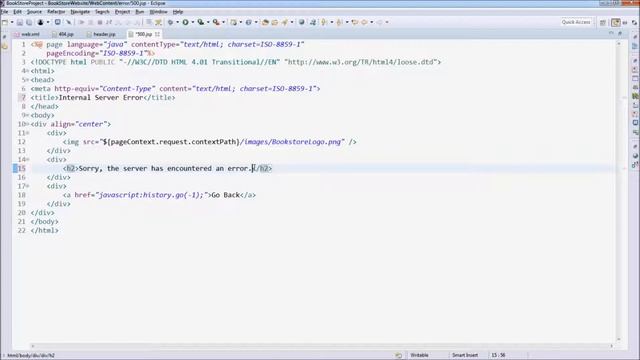Click the Resume debug toolbar icon
The height and width of the screenshot is (360, 640).
tap(81, 22)
